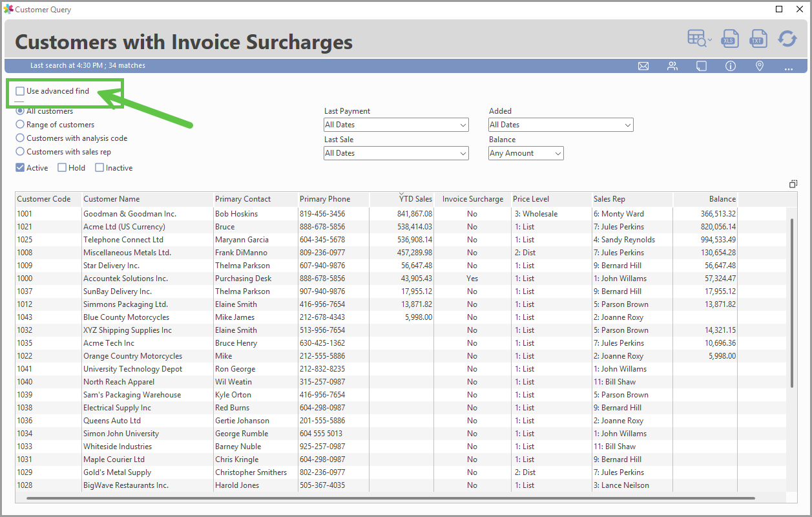
Task: Sort by Customer Name column header
Action: 147,199
